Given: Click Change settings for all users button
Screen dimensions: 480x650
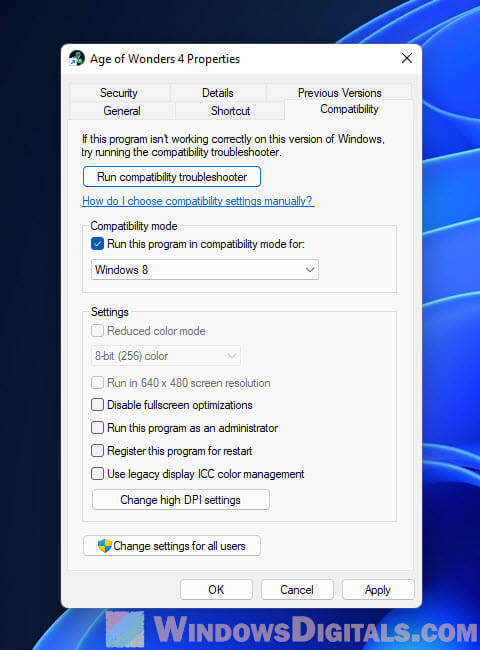Looking at the screenshot, I should coord(172,546).
